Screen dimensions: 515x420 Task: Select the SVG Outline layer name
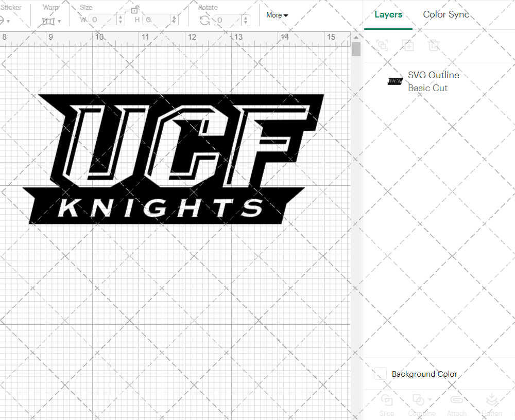tap(433, 75)
